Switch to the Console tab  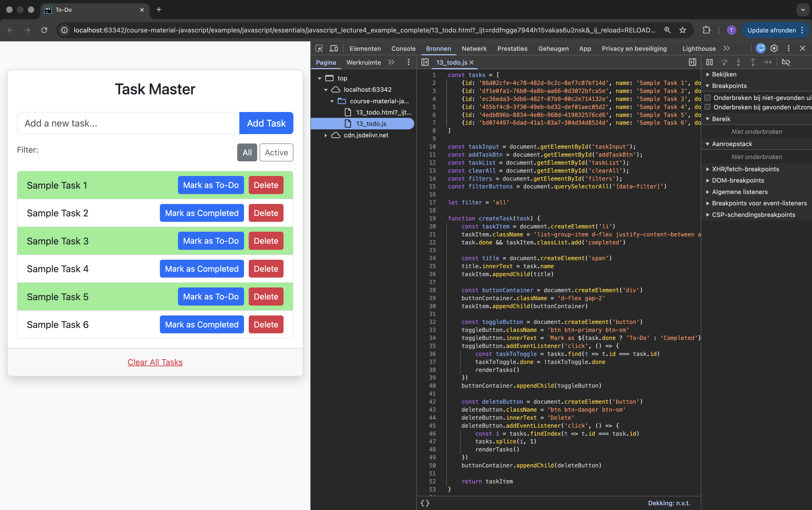tap(403, 48)
